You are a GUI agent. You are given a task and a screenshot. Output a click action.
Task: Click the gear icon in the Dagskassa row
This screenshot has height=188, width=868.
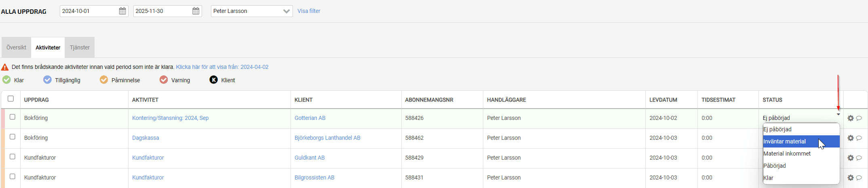[x=851, y=138]
